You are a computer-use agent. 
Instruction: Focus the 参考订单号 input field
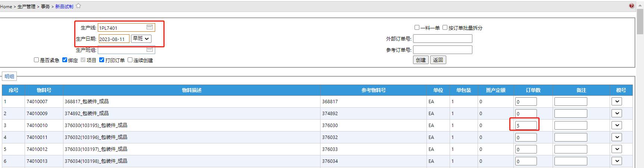443,50
